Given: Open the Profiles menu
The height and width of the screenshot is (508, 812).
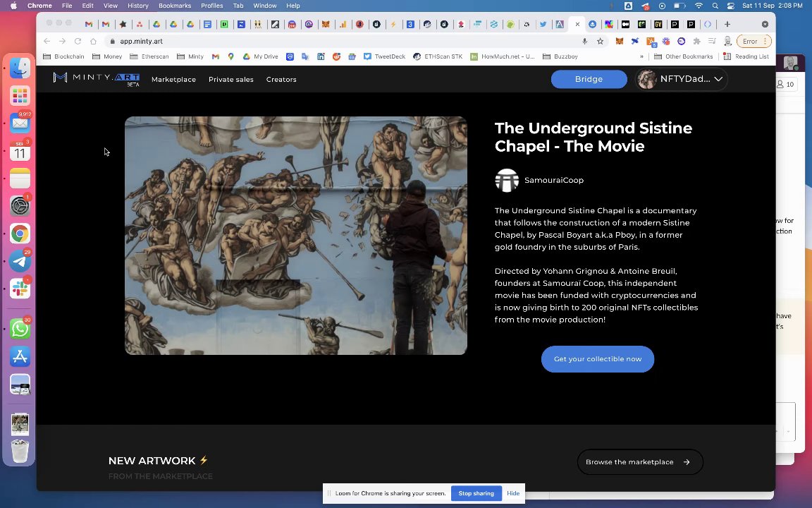Looking at the screenshot, I should point(211,6).
